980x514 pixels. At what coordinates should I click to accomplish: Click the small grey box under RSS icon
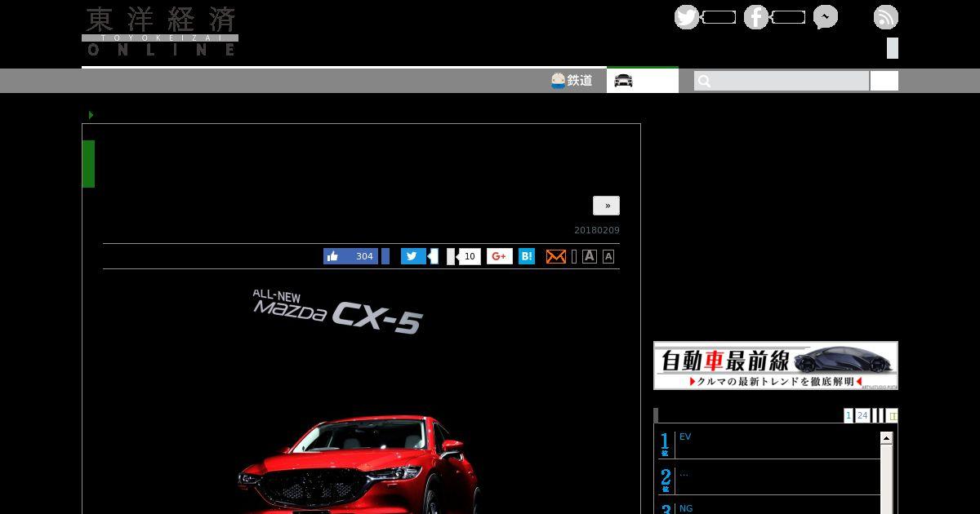(x=893, y=48)
